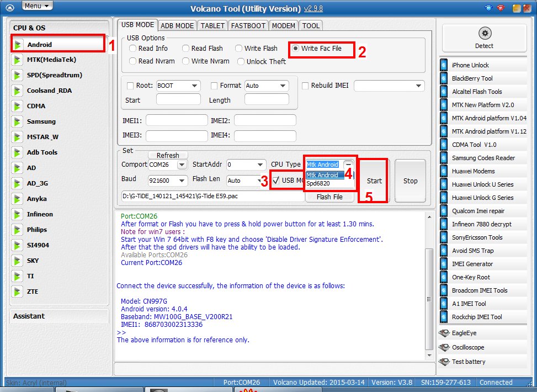Click the phone icon next to IMEI Generator
The width and height of the screenshot is (537, 392).
(444, 264)
